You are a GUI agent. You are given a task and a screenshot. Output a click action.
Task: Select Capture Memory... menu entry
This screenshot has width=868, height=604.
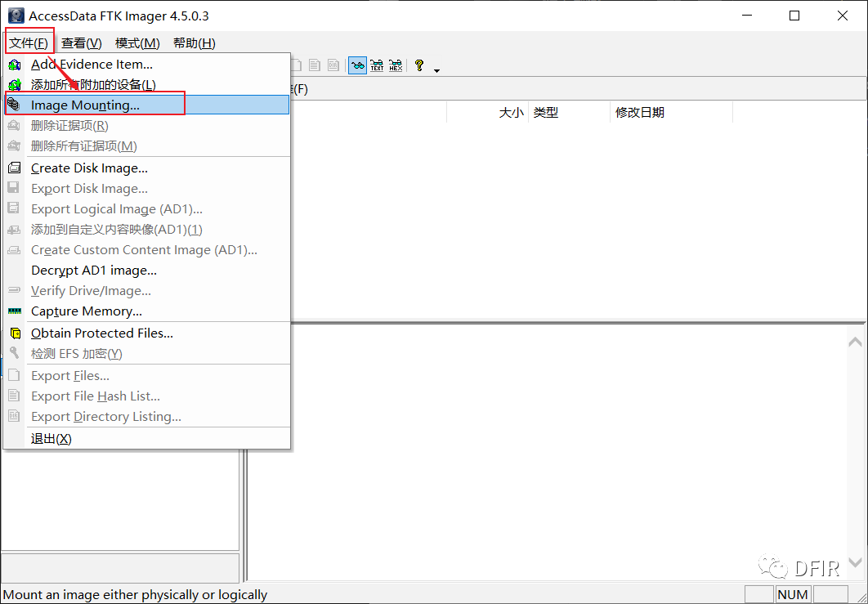pyautogui.click(x=146, y=311)
